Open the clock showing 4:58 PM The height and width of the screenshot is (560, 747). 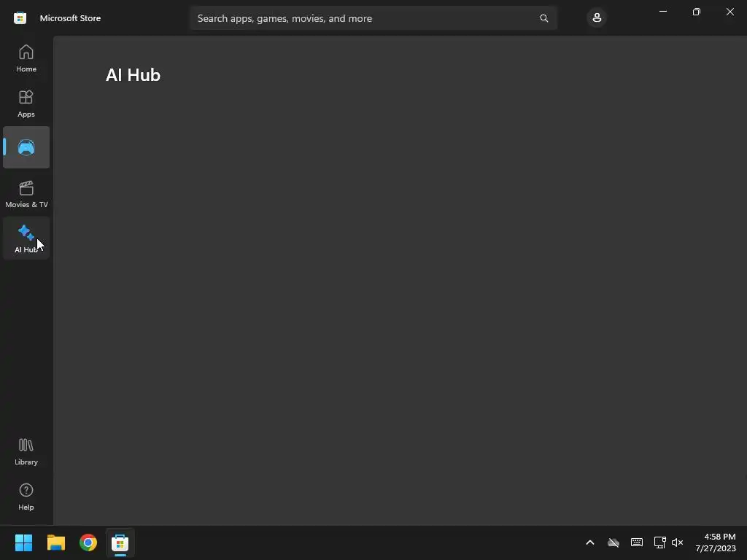pos(716,542)
